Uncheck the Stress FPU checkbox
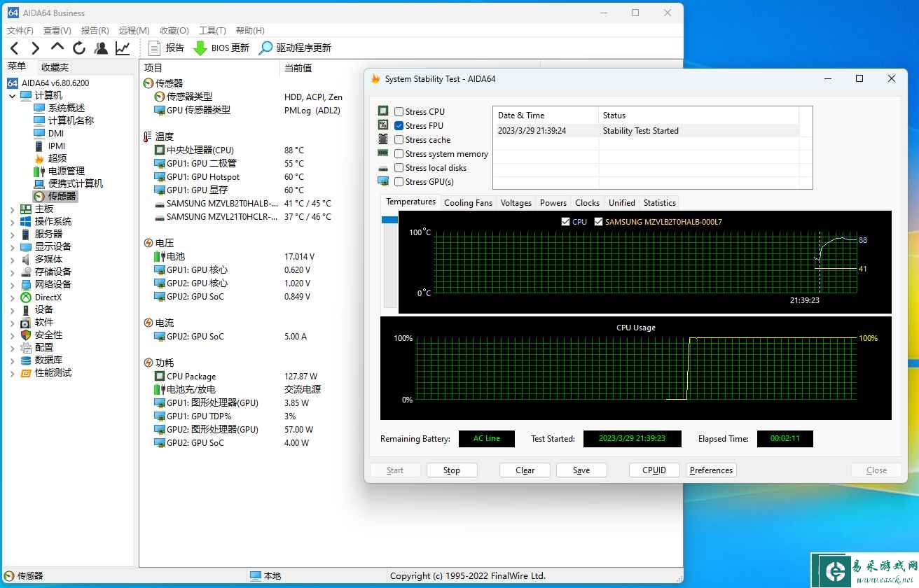The width and height of the screenshot is (919, 588). pyautogui.click(x=399, y=125)
